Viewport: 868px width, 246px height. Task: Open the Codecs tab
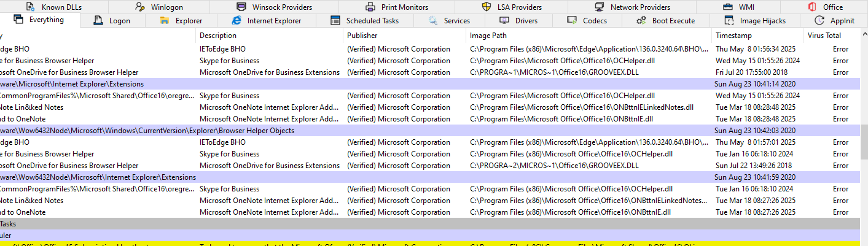(x=587, y=21)
